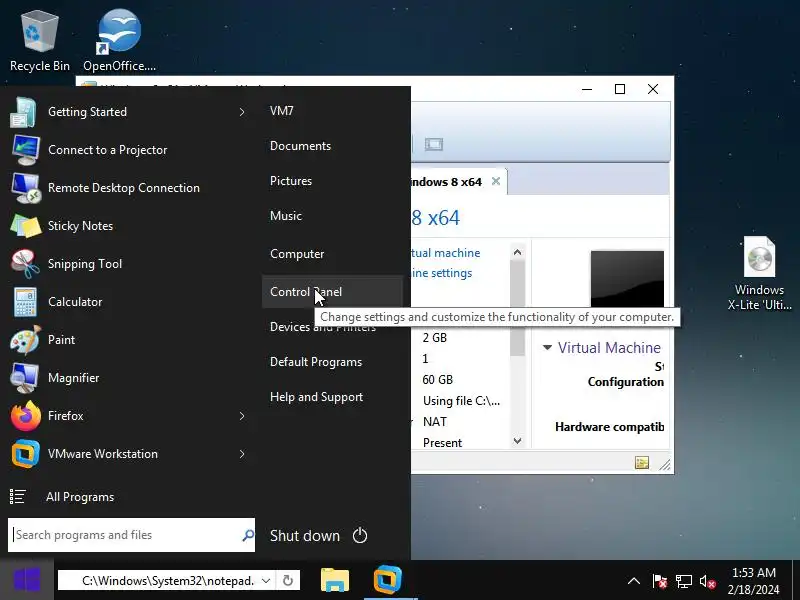The height and width of the screenshot is (600, 800).
Task: Open the Calculator icon
Action: tap(26, 302)
